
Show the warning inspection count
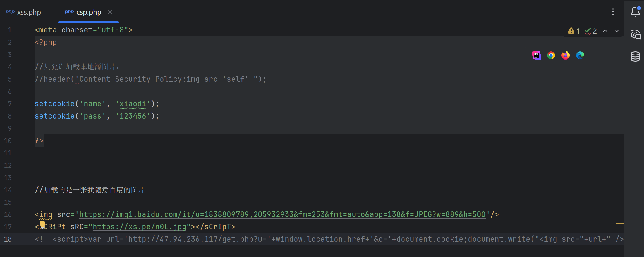click(x=574, y=31)
